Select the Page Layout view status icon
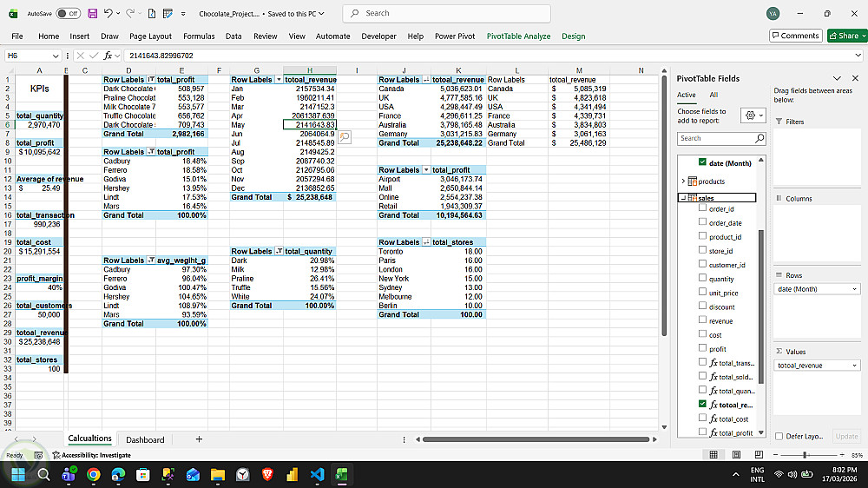The height and width of the screenshot is (488, 868). (736, 455)
